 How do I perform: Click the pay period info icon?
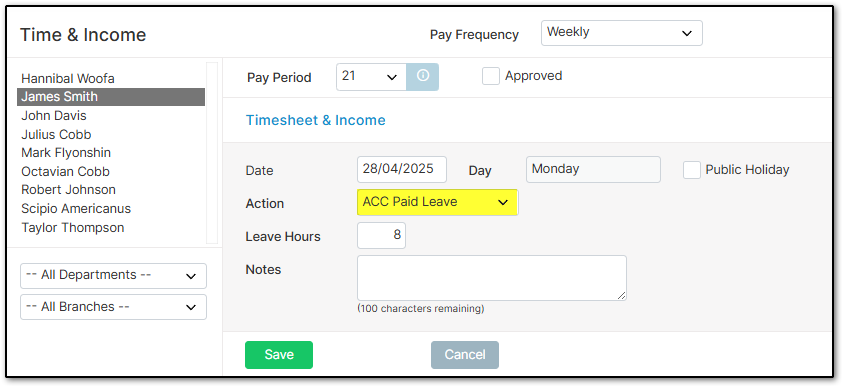pyautogui.click(x=423, y=77)
